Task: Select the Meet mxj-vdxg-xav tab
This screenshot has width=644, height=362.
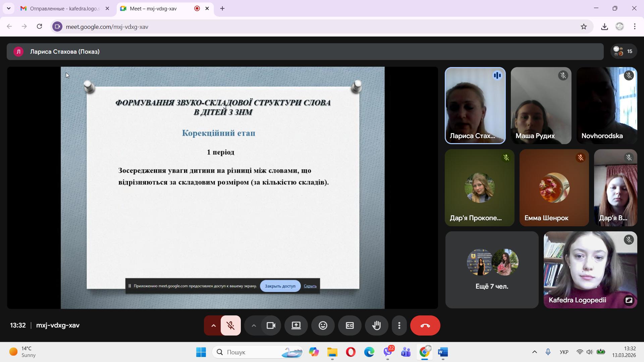Action: [153, 9]
